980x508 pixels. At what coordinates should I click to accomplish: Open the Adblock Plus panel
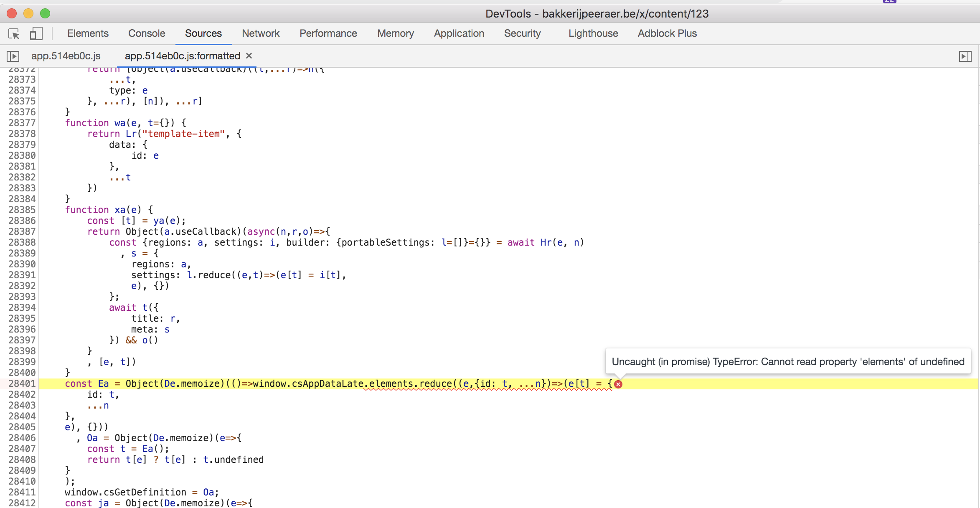(x=667, y=33)
